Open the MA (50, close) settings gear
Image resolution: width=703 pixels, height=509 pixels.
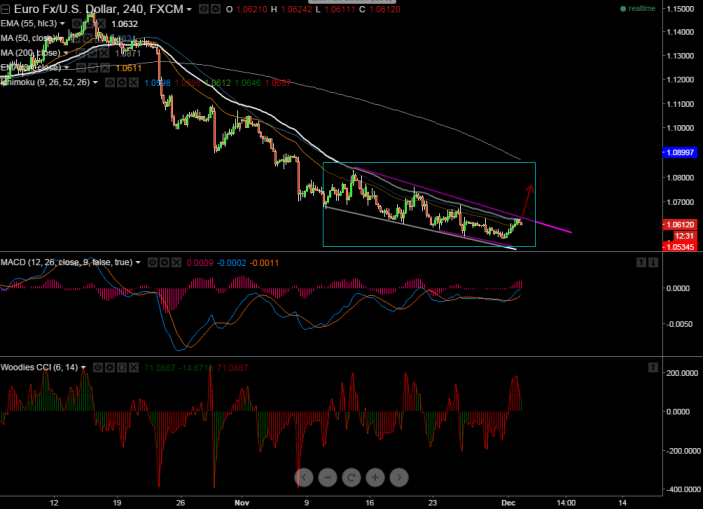88,39
